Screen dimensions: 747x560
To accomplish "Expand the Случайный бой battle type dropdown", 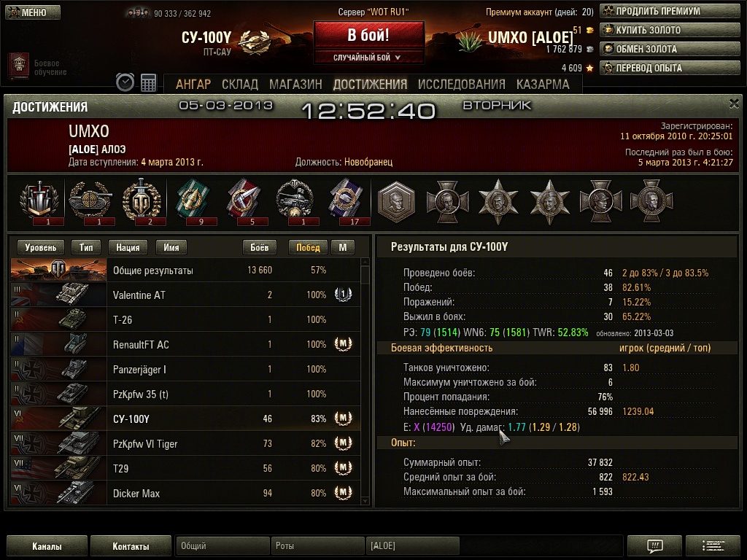I will [x=368, y=58].
